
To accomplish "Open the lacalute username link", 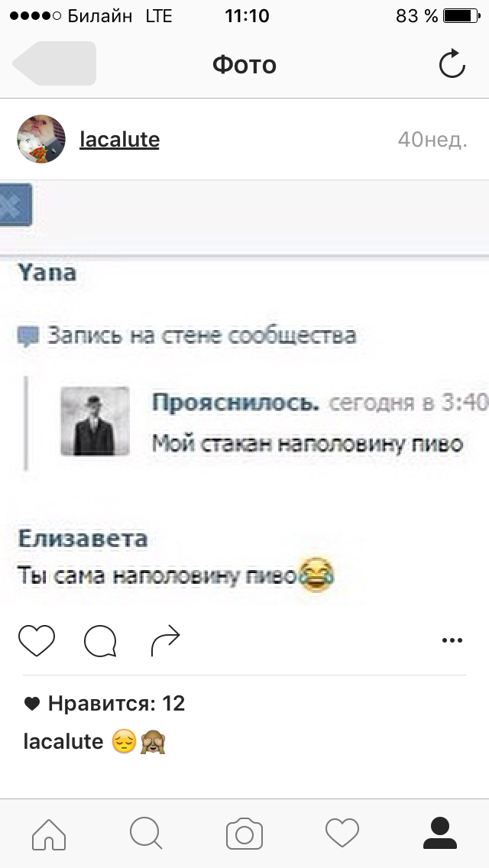I will [x=120, y=140].
